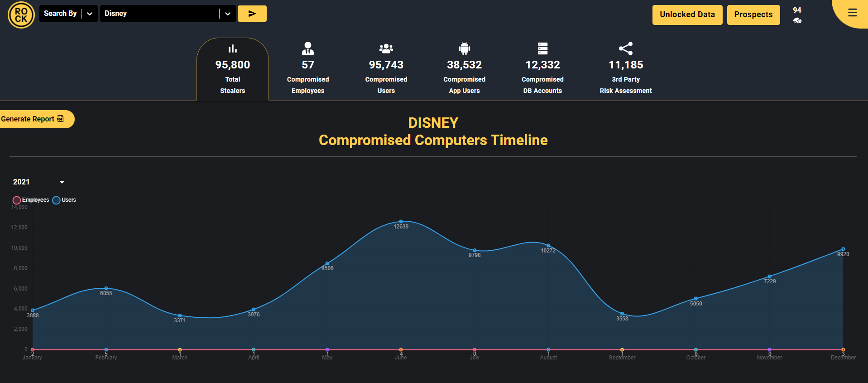This screenshot has width=868, height=383.
Task: Toggle the Users legend series
Action: point(64,200)
